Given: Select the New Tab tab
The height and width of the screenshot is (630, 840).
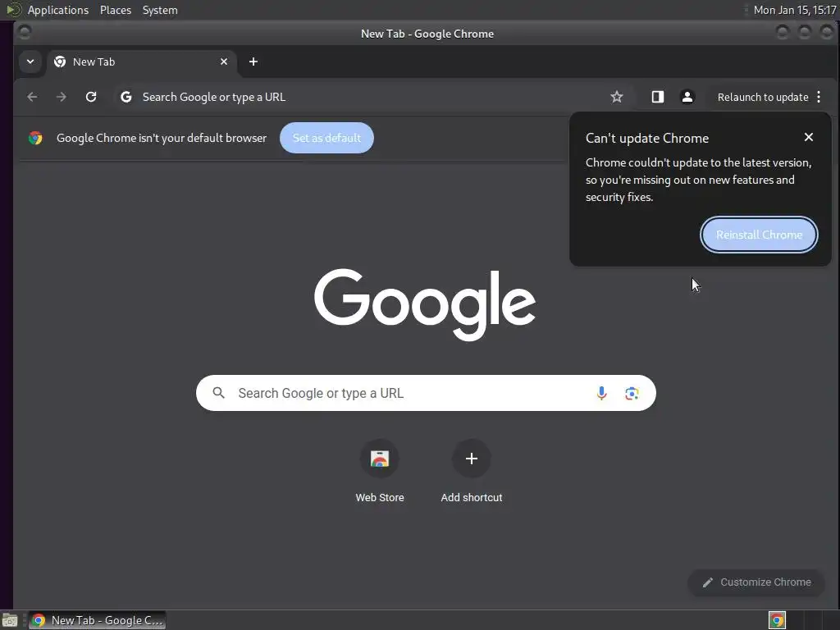Looking at the screenshot, I should click(141, 62).
